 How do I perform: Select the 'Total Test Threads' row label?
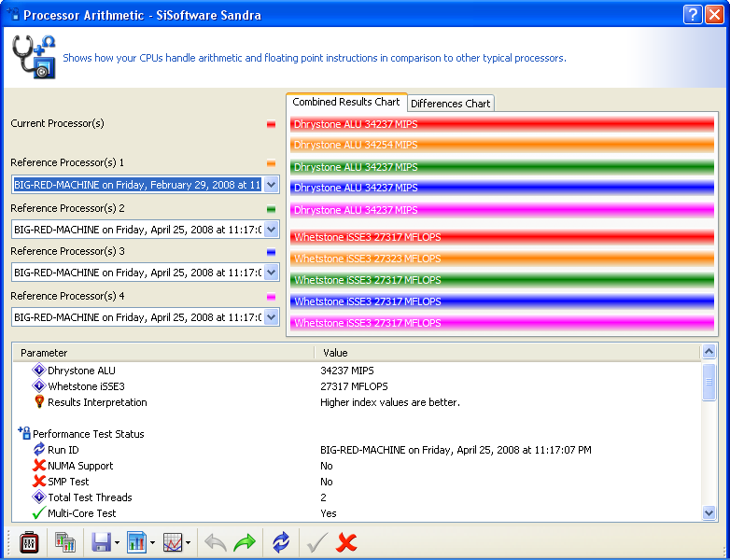[x=90, y=497]
